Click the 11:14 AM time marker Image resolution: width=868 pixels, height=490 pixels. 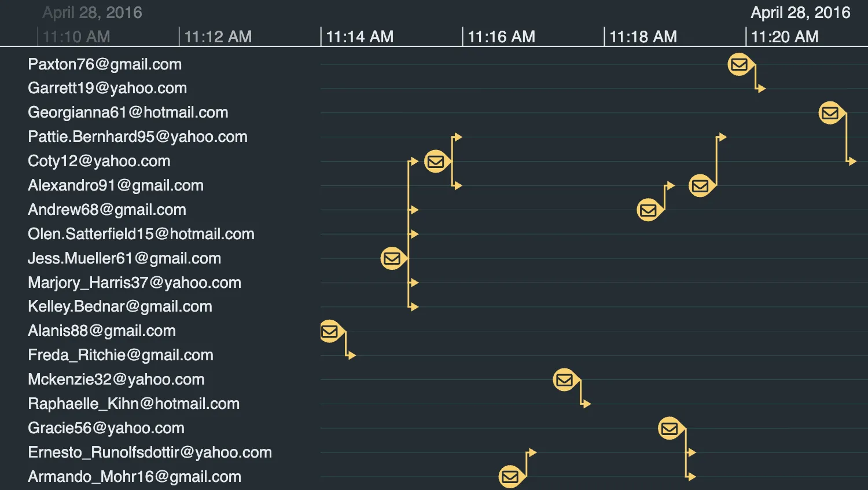359,37
